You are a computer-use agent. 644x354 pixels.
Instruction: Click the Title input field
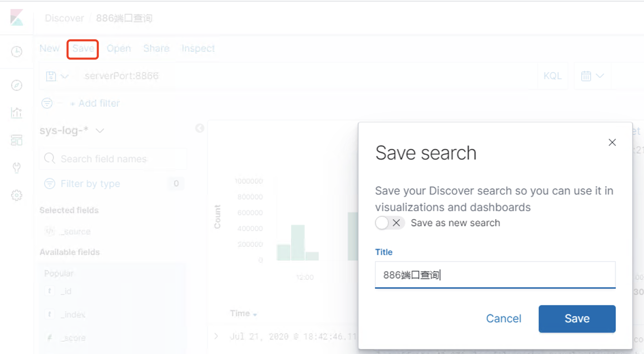point(495,275)
